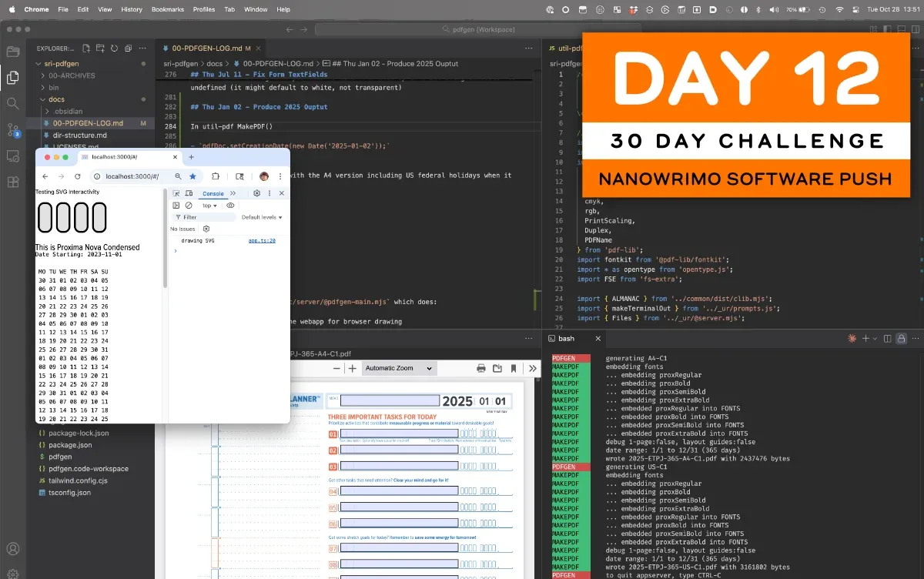Toggle the device emulation toolbar in DevTools
This screenshot has height=579, width=924.
[x=189, y=193]
